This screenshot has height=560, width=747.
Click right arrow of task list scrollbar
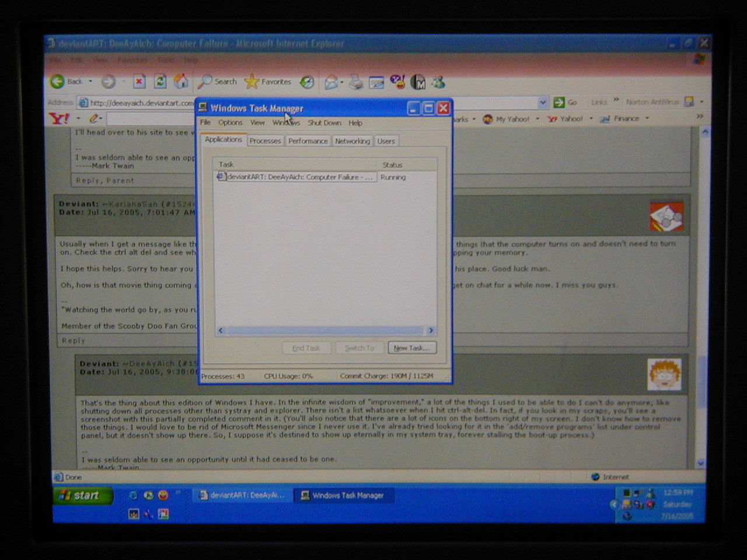(x=431, y=331)
